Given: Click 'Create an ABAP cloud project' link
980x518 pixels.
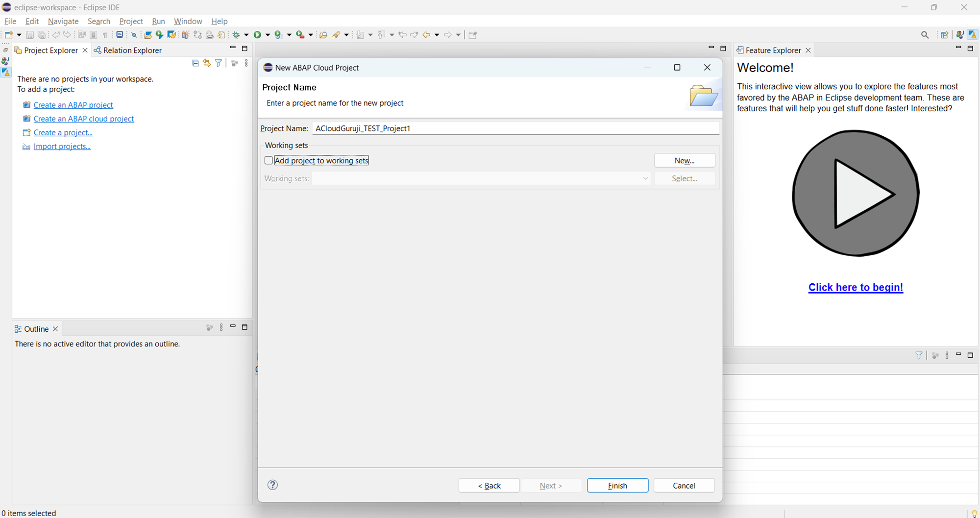Looking at the screenshot, I should (x=83, y=119).
